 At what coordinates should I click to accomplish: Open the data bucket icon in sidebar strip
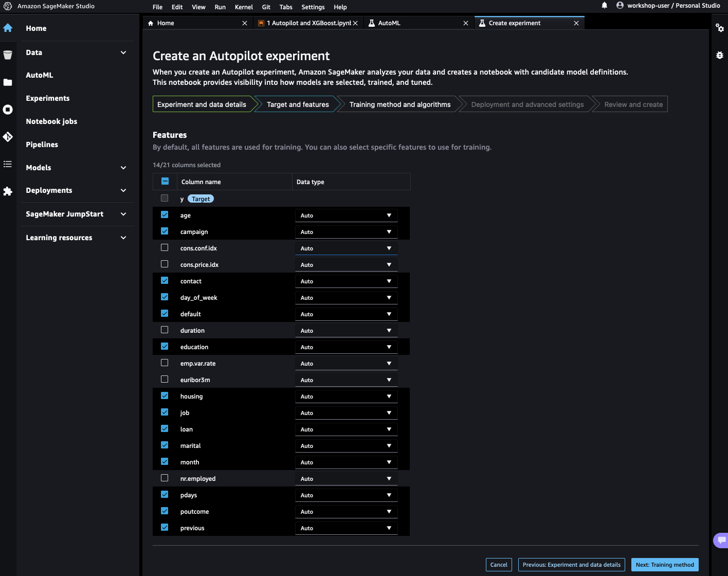click(x=8, y=55)
